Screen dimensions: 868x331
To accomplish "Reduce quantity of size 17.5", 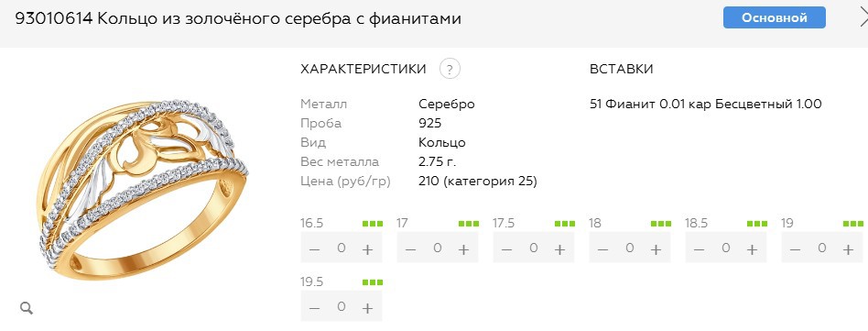I will (506, 249).
